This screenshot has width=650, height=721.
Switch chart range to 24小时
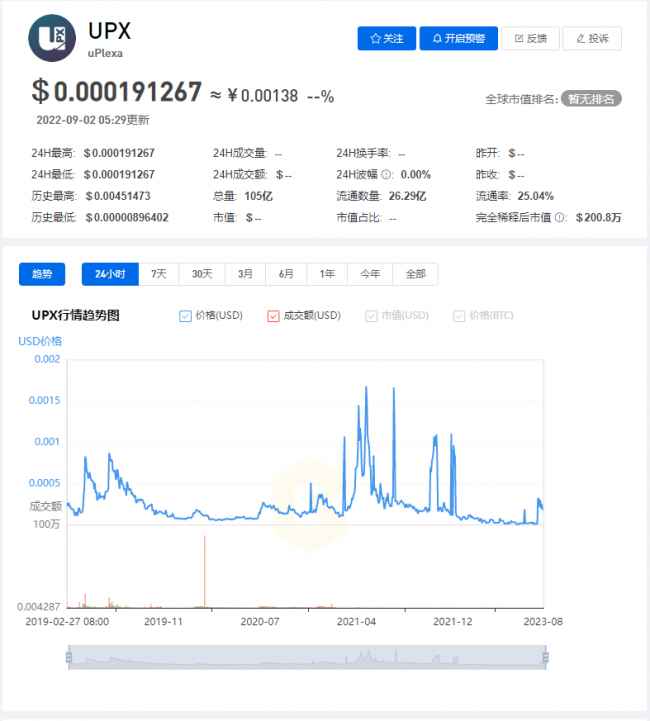tap(110, 274)
